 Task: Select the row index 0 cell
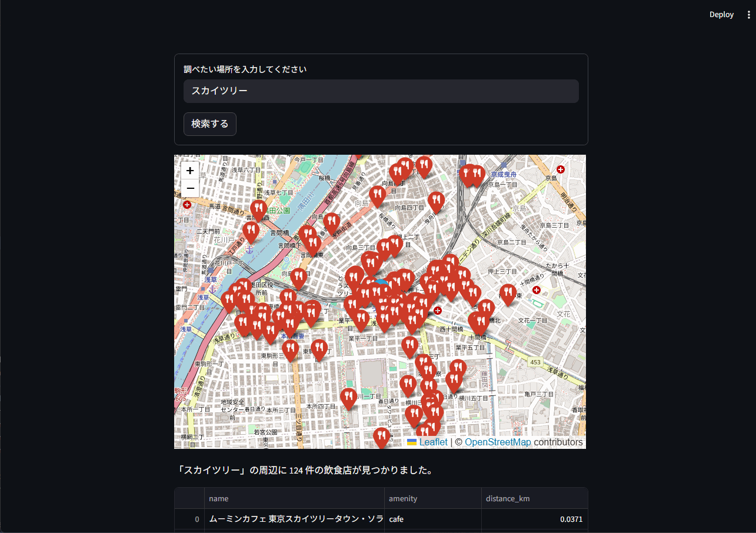tap(189, 519)
